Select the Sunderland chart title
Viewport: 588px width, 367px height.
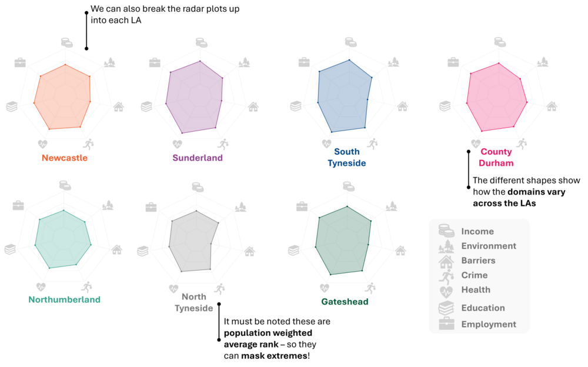[198, 158]
